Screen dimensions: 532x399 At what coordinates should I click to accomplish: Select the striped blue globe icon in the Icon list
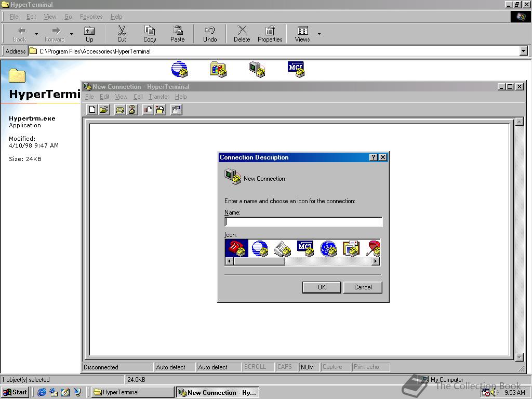pyautogui.click(x=260, y=248)
